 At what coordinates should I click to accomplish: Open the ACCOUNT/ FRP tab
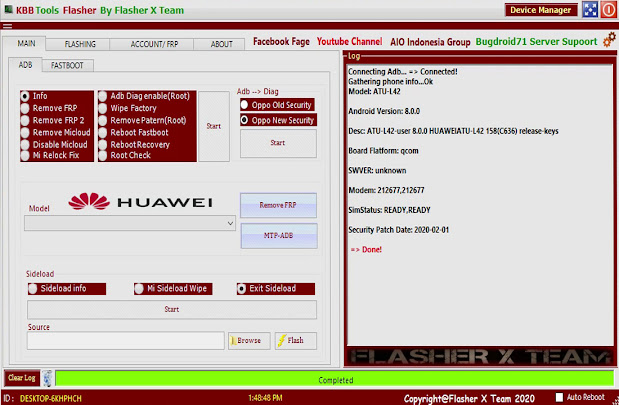point(154,44)
